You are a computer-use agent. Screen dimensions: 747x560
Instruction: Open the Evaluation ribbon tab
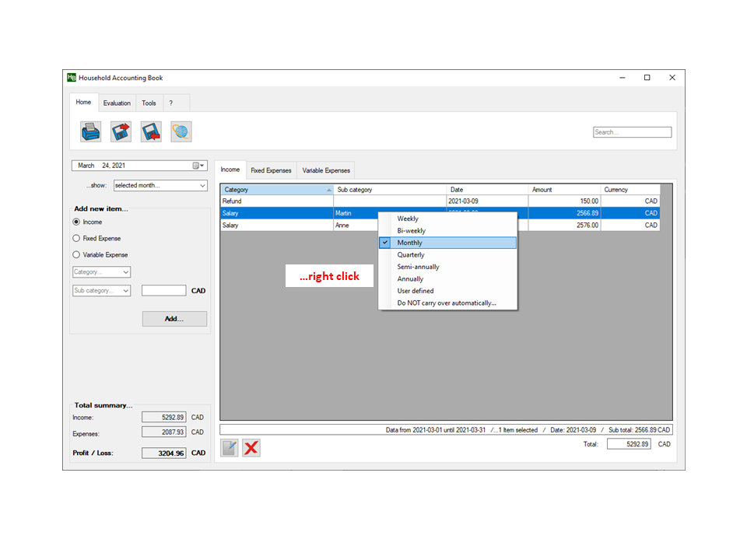[x=117, y=103]
